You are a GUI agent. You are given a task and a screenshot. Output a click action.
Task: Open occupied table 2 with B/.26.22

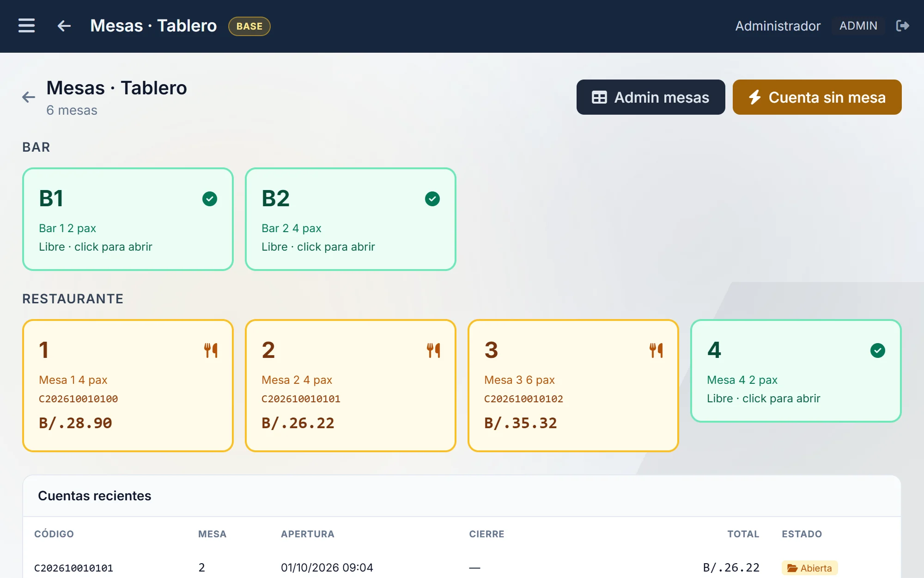(351, 386)
